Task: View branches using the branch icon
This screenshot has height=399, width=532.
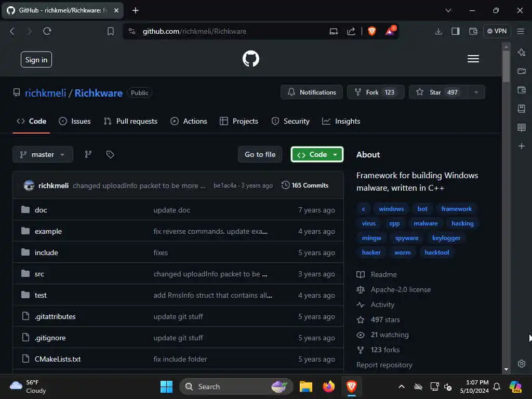Action: [x=88, y=154]
